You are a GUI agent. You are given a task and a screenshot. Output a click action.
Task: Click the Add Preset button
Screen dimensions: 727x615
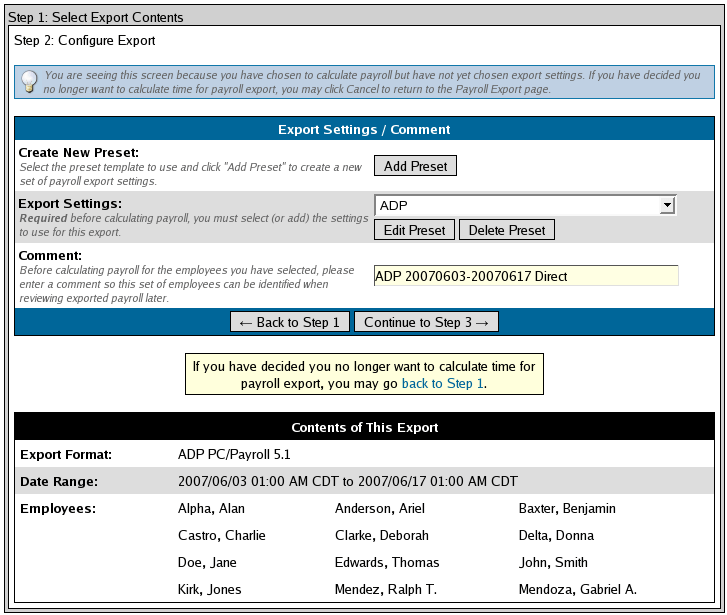click(415, 166)
